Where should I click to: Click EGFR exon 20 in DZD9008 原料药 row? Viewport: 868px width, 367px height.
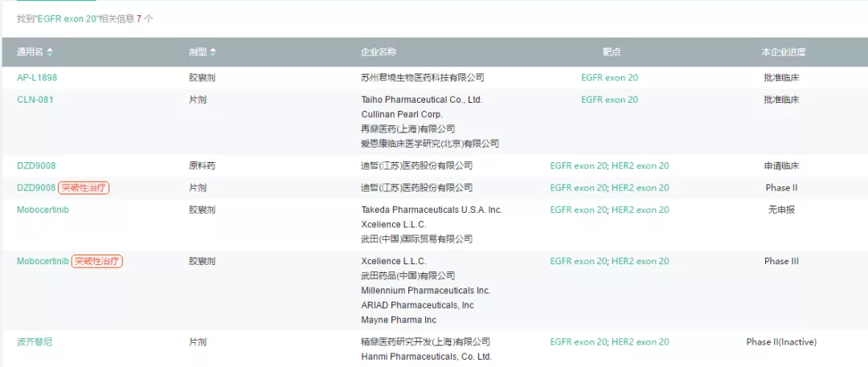579,165
